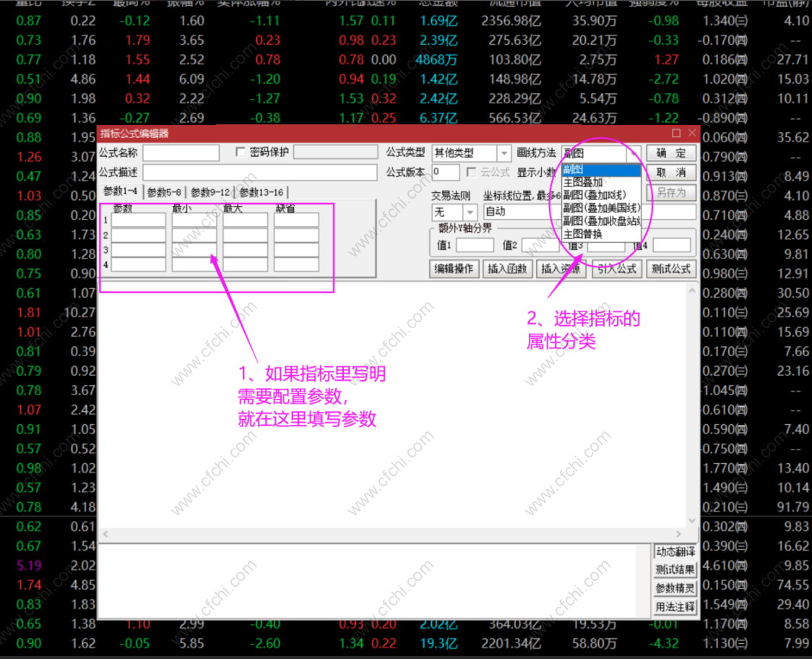This screenshot has width=812, height=659.
Task: Open the 编辑操作 button menu
Action: pyautogui.click(x=454, y=269)
